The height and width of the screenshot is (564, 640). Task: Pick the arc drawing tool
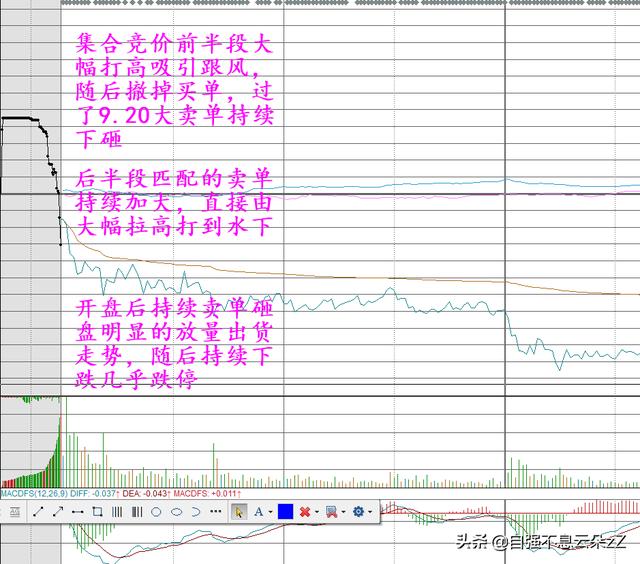(195, 511)
